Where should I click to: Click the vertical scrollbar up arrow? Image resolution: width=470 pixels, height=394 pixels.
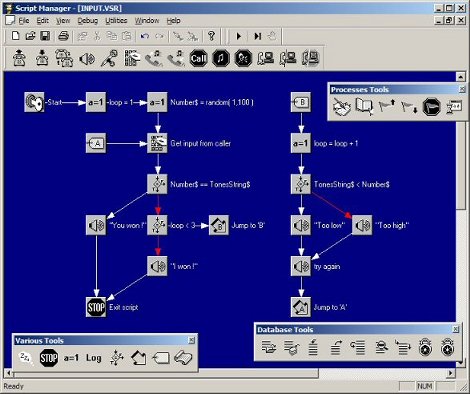pos(460,77)
